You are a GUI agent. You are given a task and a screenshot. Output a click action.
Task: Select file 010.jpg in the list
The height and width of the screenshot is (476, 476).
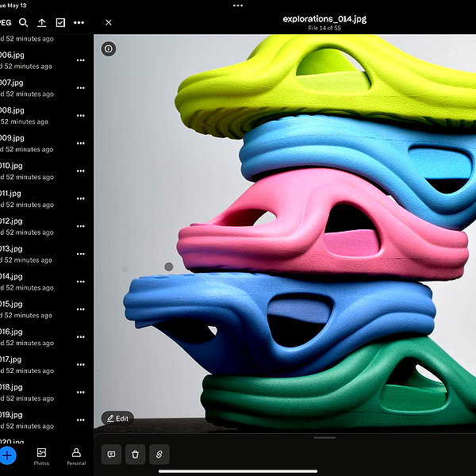pos(47,171)
